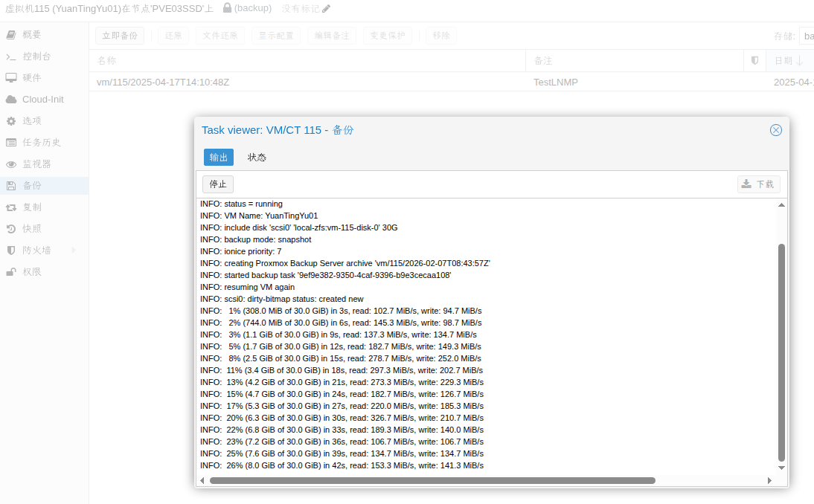Image resolution: width=814 pixels, height=504 pixels.
Task: Expand the 防火墙 firewall submenu arrow
Action: pos(74,251)
